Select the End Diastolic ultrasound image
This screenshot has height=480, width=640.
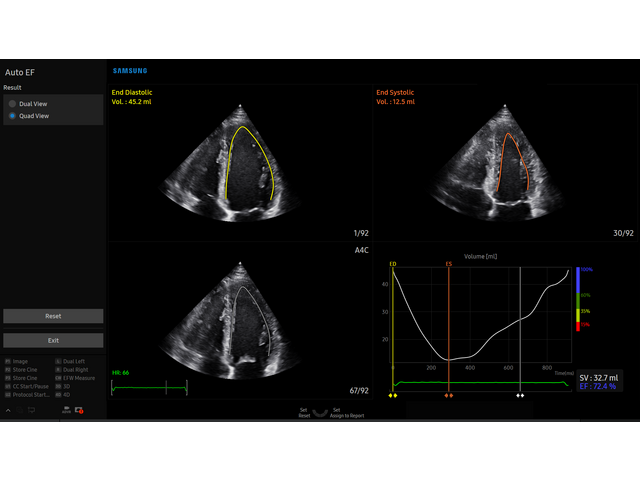tap(240, 165)
